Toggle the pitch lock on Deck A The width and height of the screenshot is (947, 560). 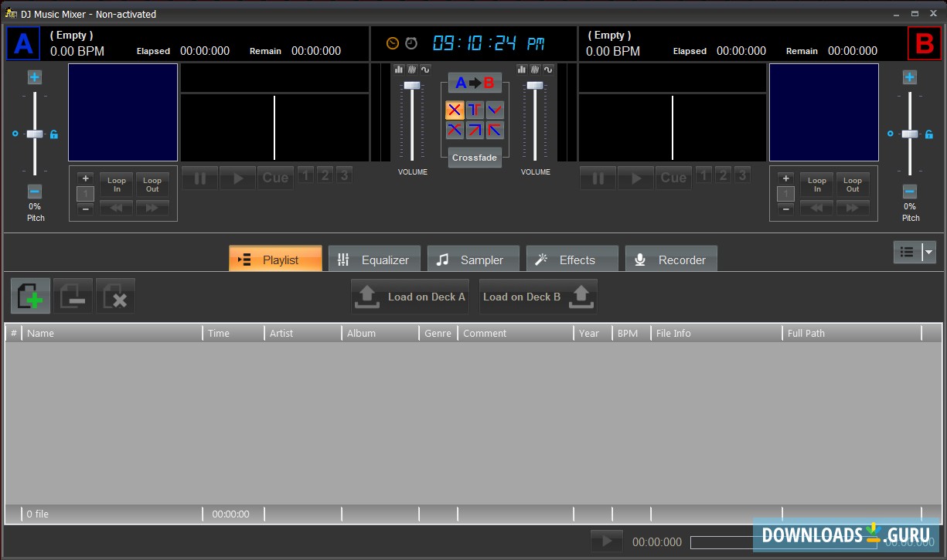point(54,134)
